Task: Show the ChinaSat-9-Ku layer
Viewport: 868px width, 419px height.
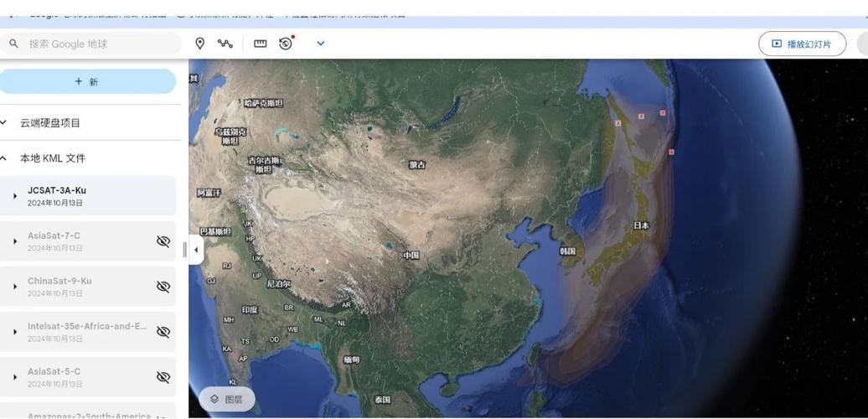Action: click(x=163, y=287)
